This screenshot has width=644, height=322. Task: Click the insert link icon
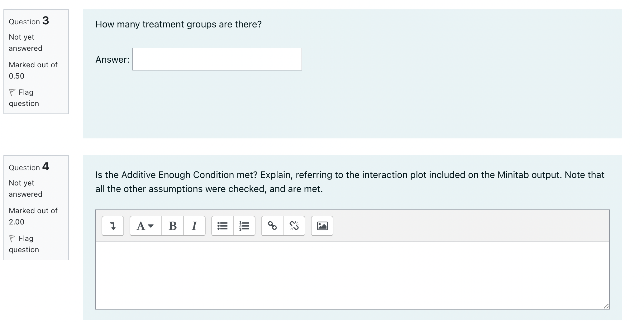(271, 226)
